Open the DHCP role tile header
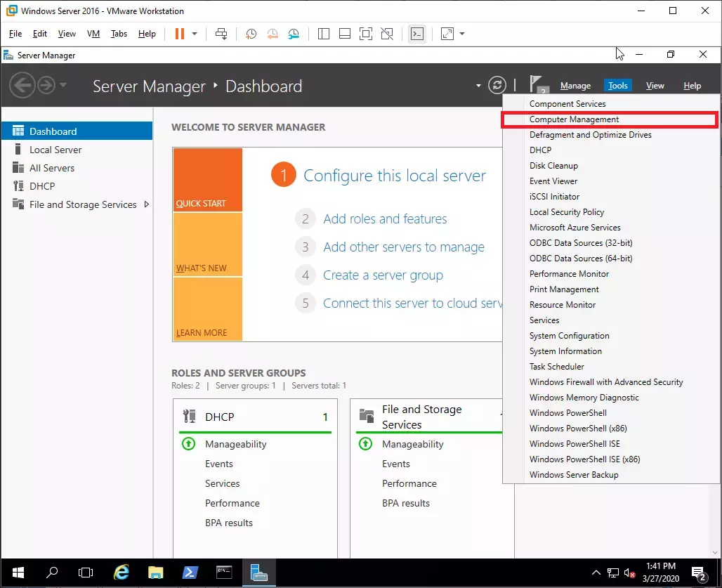722x588 pixels. 255,417
